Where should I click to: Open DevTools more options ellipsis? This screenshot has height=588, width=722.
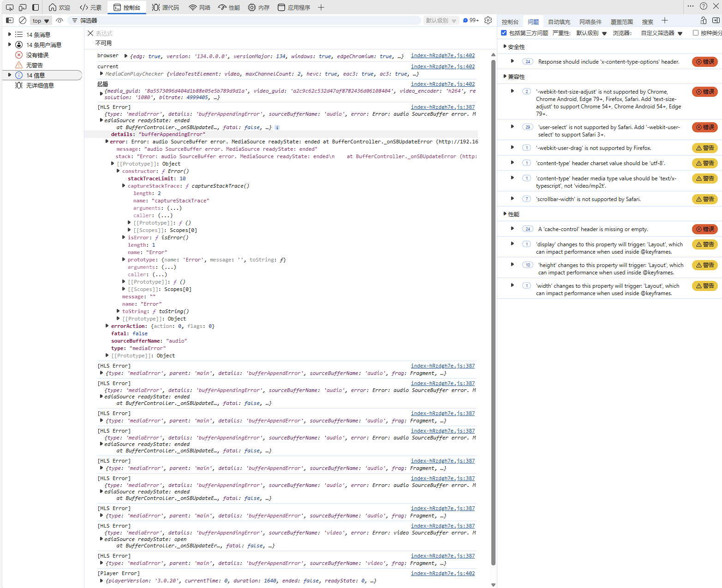pyautogui.click(x=690, y=6)
